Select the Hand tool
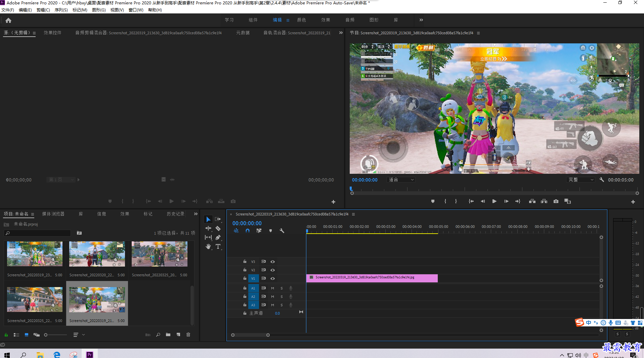The image size is (644, 358). [208, 246]
